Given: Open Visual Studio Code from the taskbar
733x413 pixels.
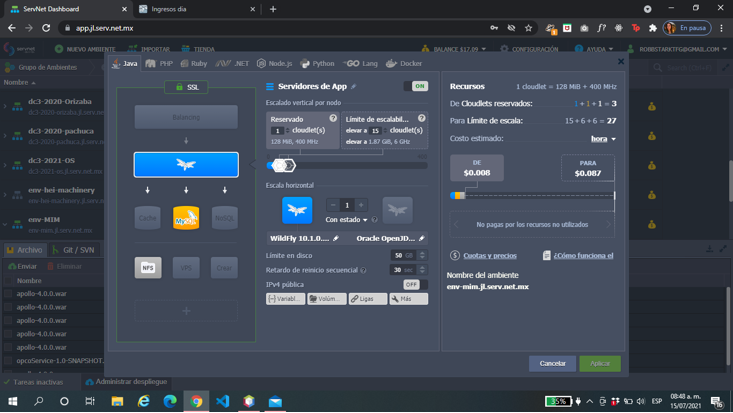Looking at the screenshot, I should click(222, 401).
